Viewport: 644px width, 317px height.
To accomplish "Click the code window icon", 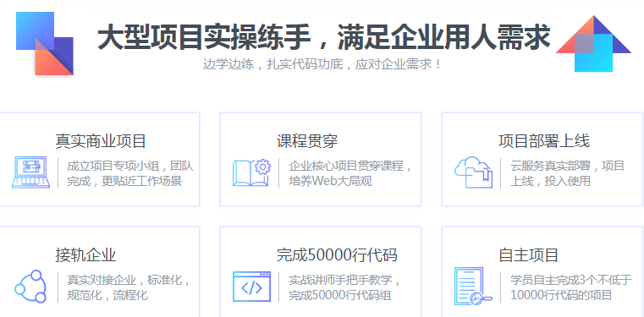I will pos(252,287).
